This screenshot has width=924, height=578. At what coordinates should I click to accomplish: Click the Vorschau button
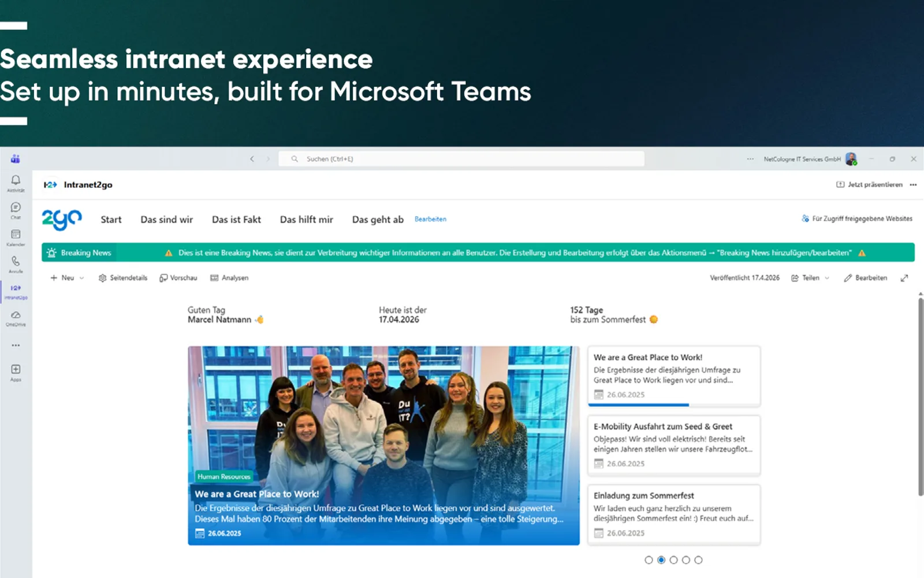pos(178,278)
